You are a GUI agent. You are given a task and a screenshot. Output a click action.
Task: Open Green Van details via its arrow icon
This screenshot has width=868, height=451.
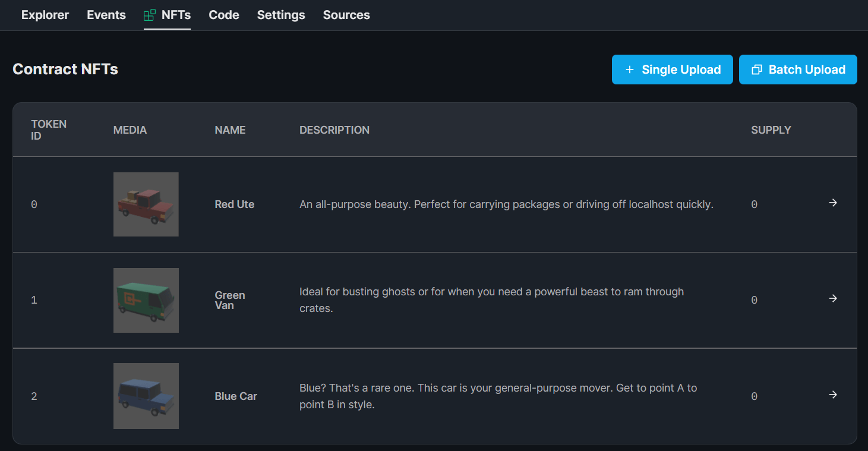pyautogui.click(x=833, y=299)
